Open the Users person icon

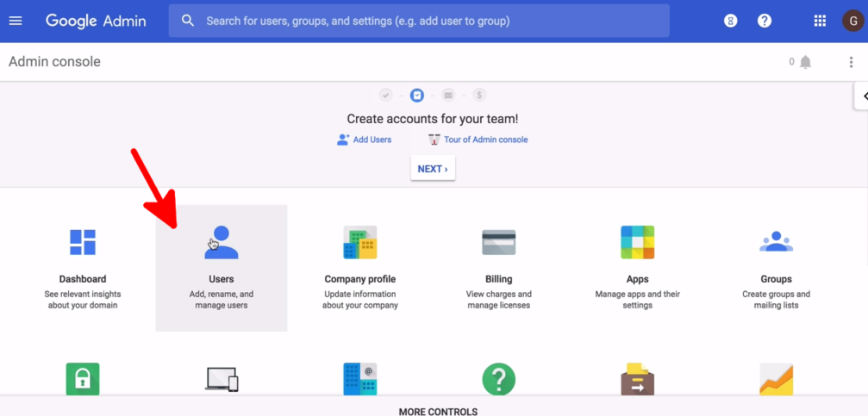(x=222, y=242)
